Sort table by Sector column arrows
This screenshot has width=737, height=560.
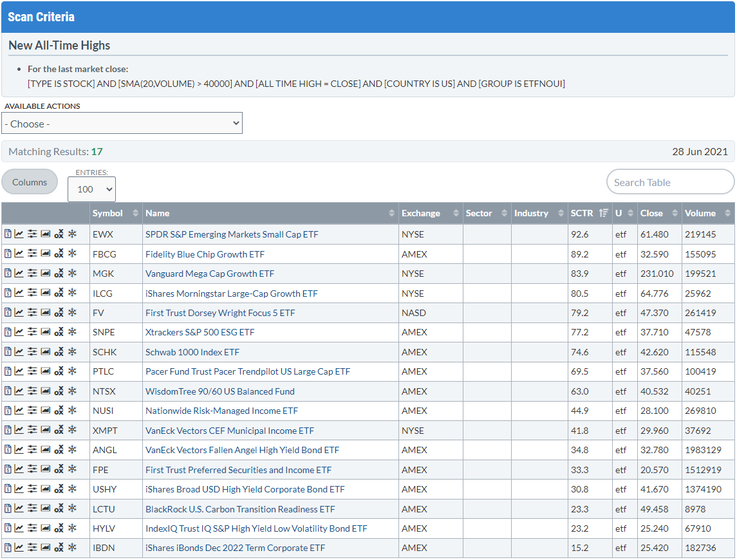tap(504, 213)
